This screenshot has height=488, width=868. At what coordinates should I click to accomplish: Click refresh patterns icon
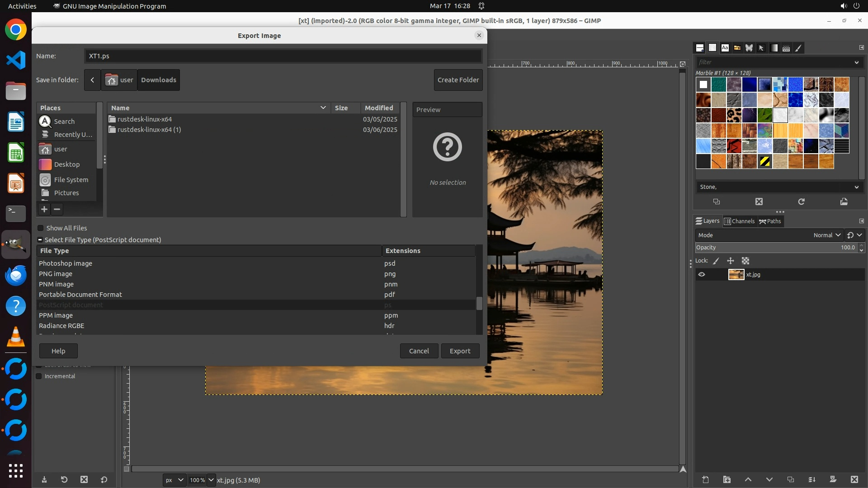tap(801, 202)
